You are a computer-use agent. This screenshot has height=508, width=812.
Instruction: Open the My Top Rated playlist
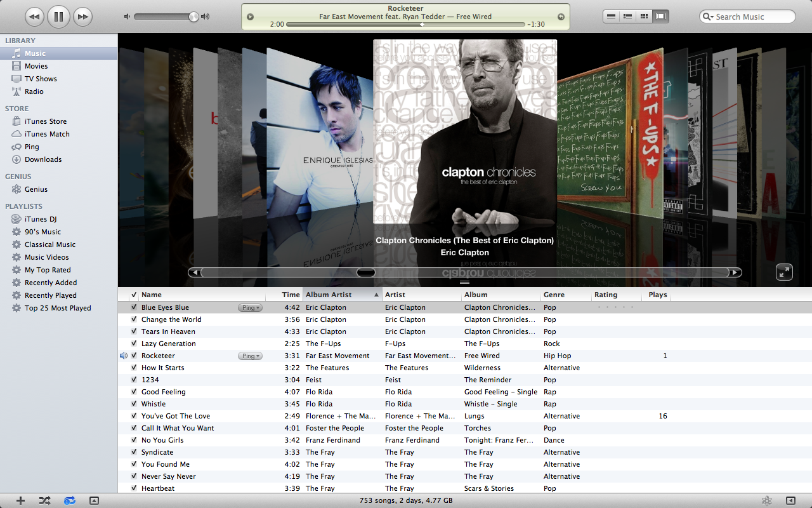point(58,270)
